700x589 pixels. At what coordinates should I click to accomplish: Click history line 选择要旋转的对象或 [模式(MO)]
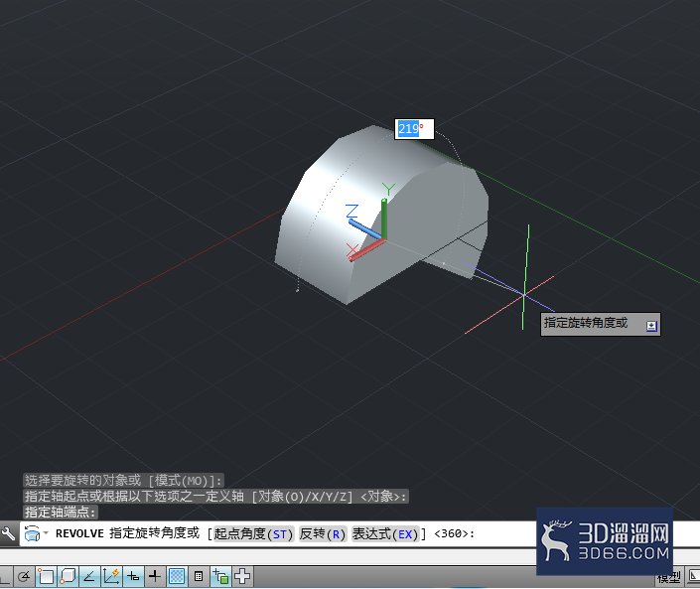point(123,481)
